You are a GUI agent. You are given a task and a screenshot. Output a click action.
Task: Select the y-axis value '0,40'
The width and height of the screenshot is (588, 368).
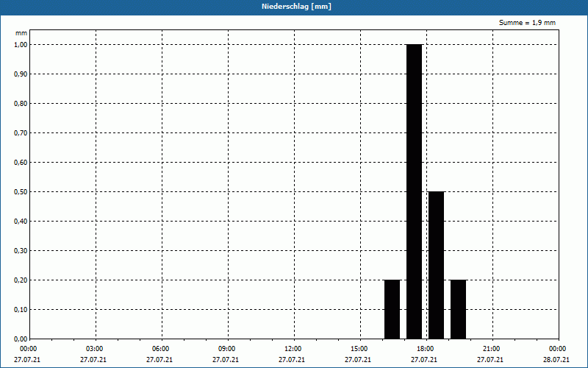[21, 222]
